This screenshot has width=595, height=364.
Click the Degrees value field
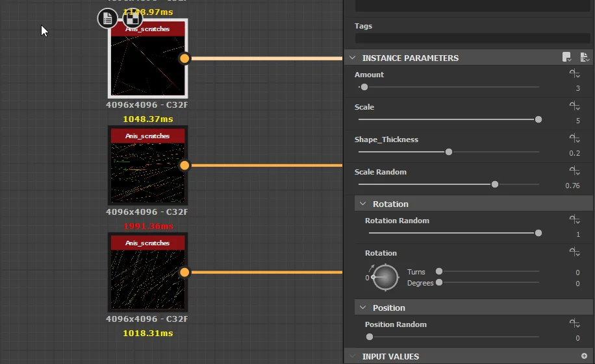point(577,284)
